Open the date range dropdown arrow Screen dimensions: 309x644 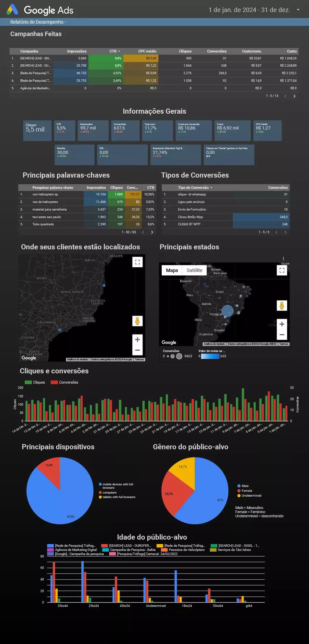298,10
